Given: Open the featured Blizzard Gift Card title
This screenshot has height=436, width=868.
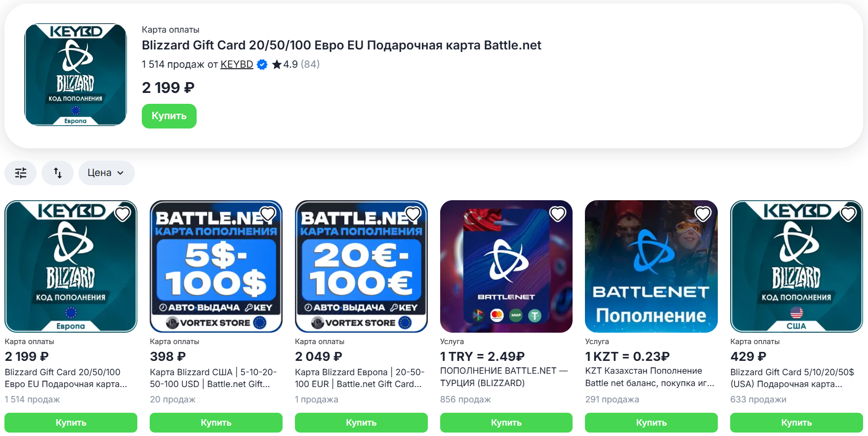Looking at the screenshot, I should 341,45.
